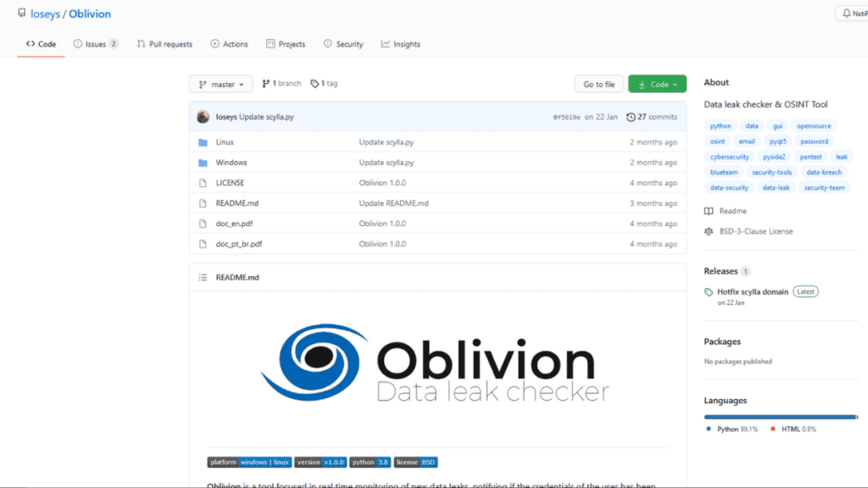The width and height of the screenshot is (868, 488).
Task: Switch to the Actions tab
Action: [229, 44]
